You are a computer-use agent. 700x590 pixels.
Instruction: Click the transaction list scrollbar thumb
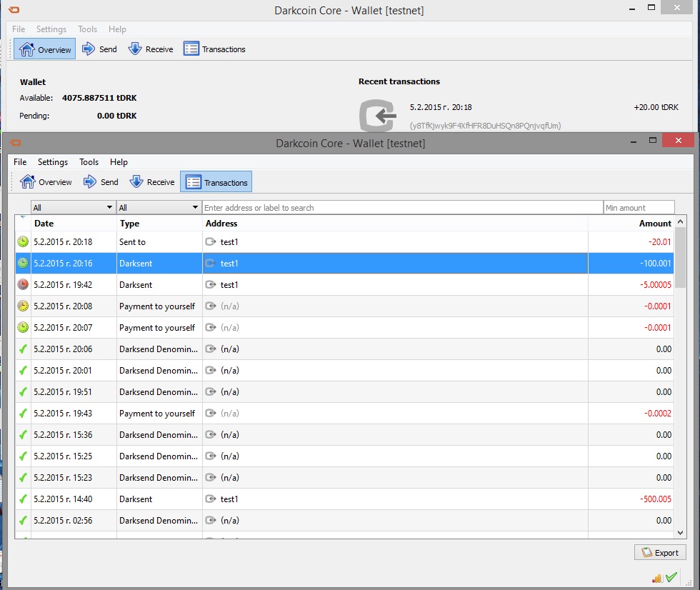tap(680, 258)
